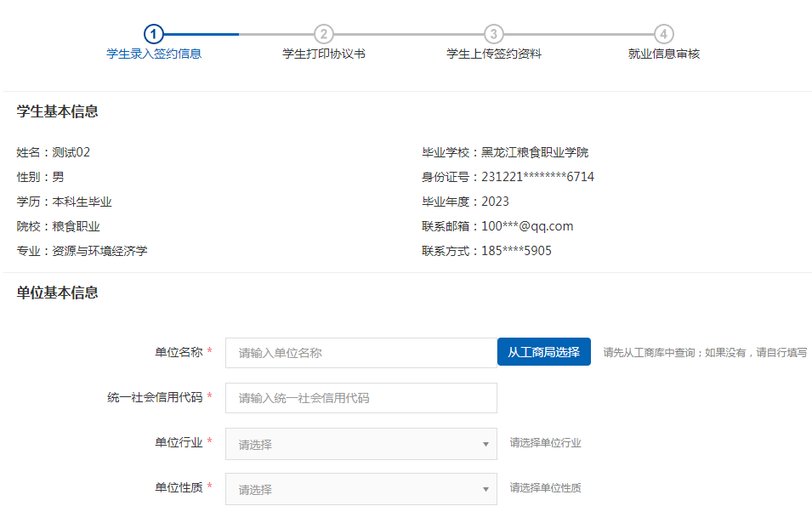Click the 请选择单位行业 hint text
The width and height of the screenshot is (812, 506).
545,443
